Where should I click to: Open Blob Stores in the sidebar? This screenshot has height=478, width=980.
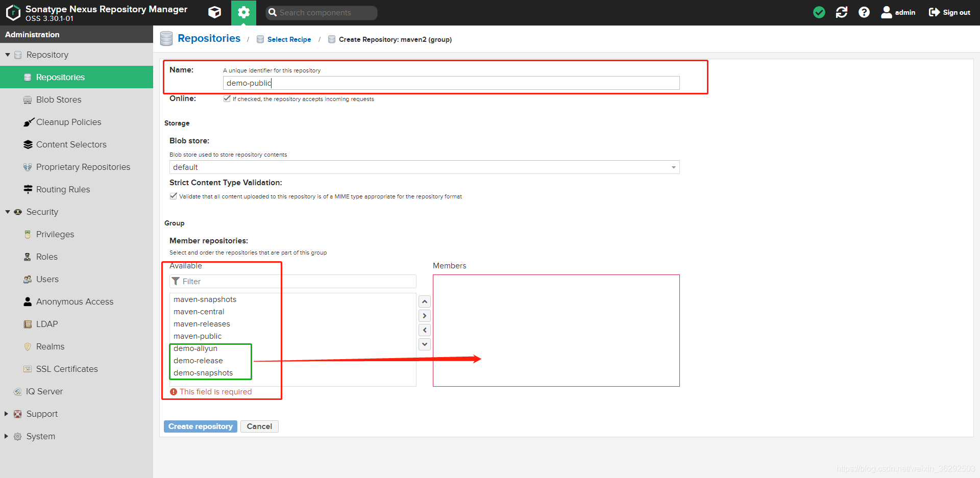[77, 99]
